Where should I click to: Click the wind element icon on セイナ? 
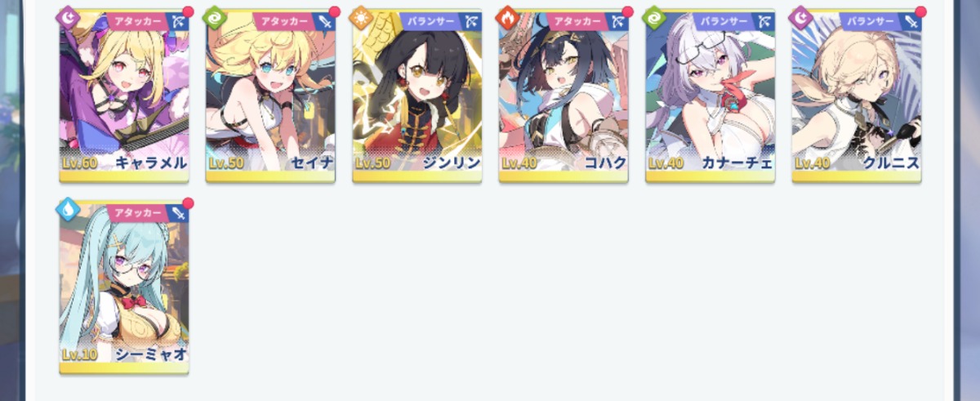tap(215, 16)
